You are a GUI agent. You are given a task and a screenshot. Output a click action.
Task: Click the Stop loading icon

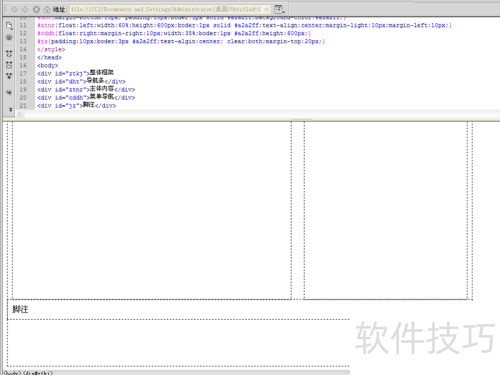(x=36, y=10)
